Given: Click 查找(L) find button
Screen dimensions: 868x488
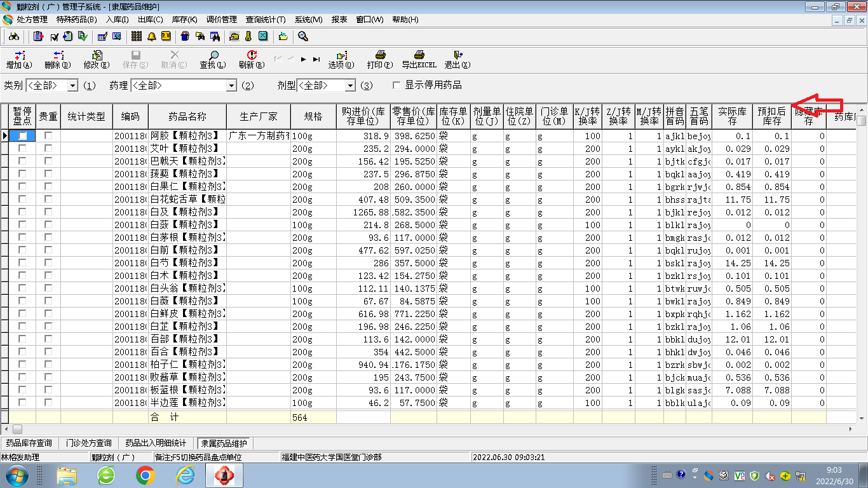Looking at the screenshot, I should pos(212,60).
